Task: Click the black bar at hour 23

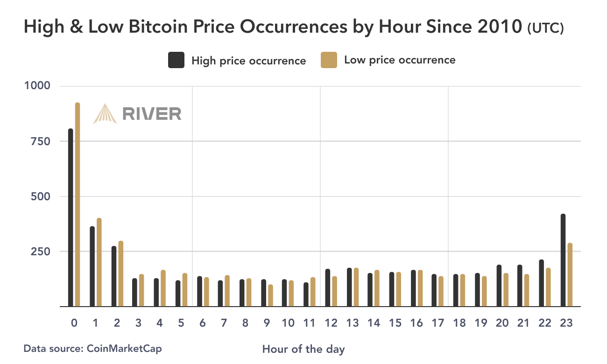Action: (563, 260)
